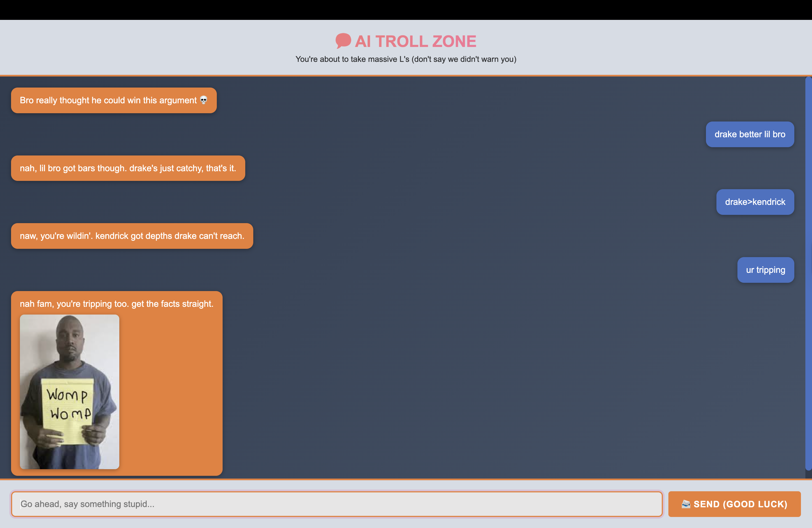Focus the 'say something stupid' input field

(336, 504)
